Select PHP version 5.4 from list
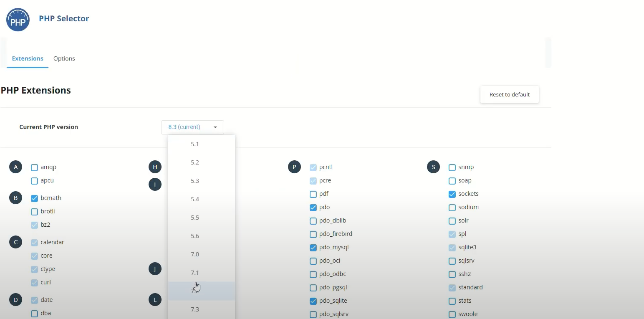Image resolution: width=644 pixels, height=319 pixels. [x=202, y=199]
